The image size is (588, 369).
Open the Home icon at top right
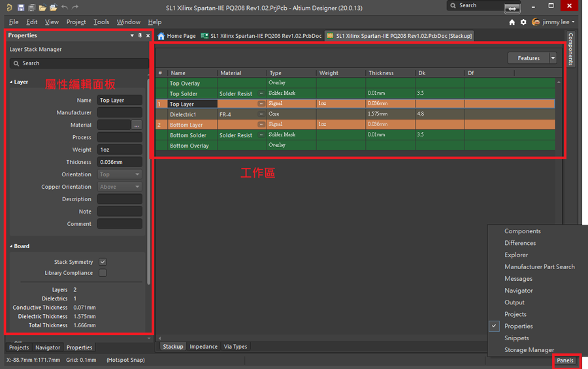coord(512,22)
